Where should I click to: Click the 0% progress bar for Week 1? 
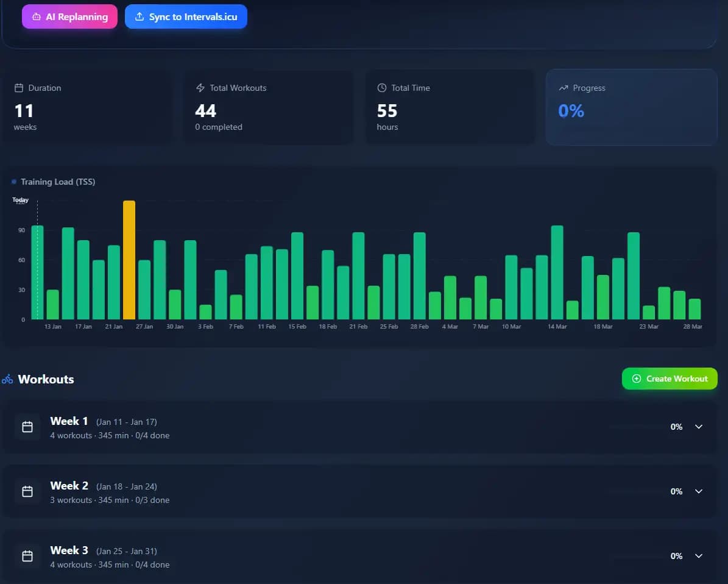click(635, 427)
